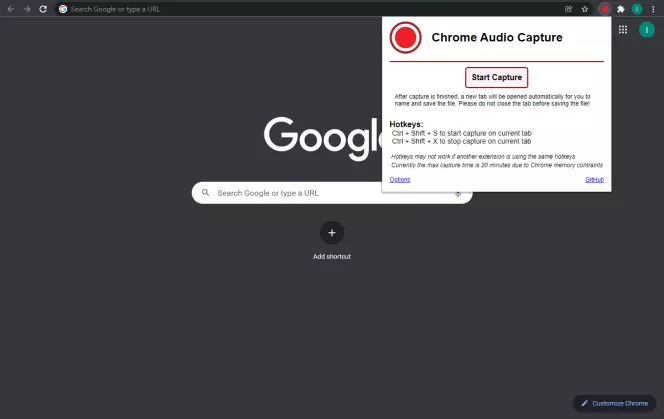Click the red record logo in popup
The image size is (664, 419).
click(x=405, y=38)
